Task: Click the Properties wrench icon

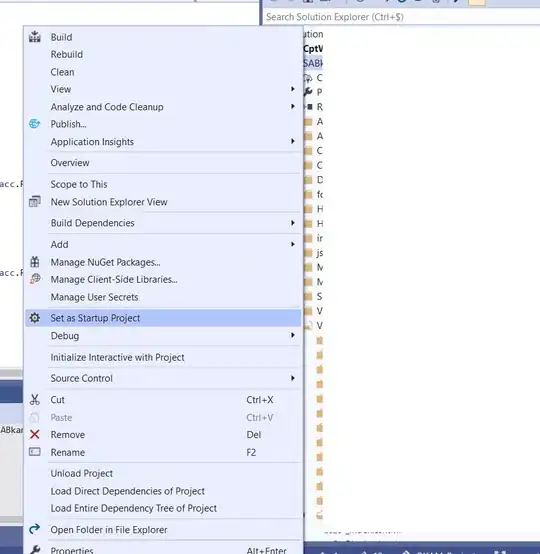Action: click(x=35, y=550)
